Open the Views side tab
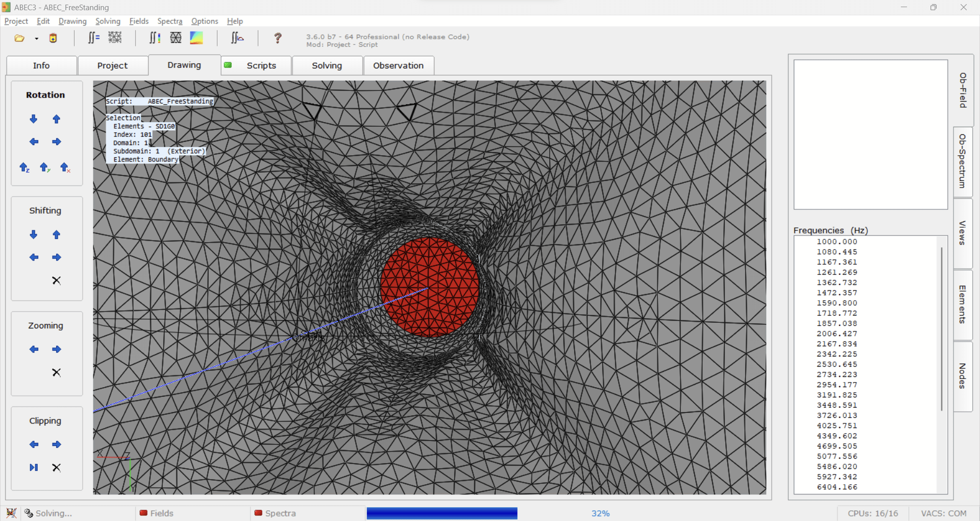Viewport: 980px width, 521px height. (963, 233)
